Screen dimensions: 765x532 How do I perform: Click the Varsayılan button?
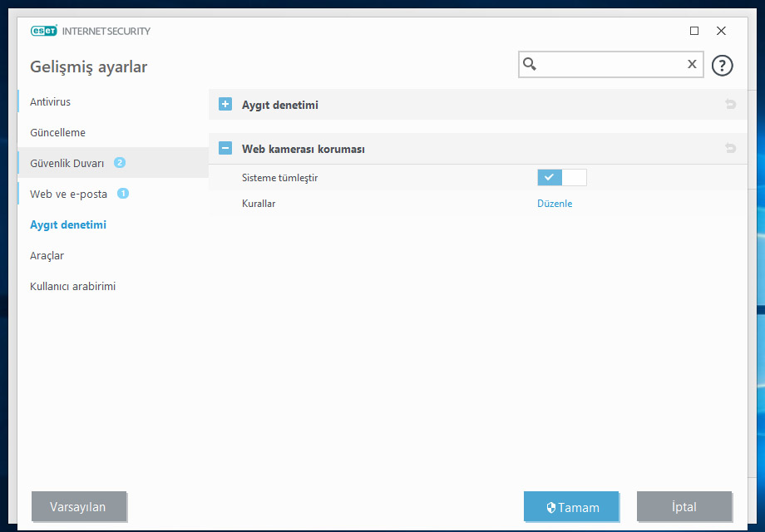point(78,506)
